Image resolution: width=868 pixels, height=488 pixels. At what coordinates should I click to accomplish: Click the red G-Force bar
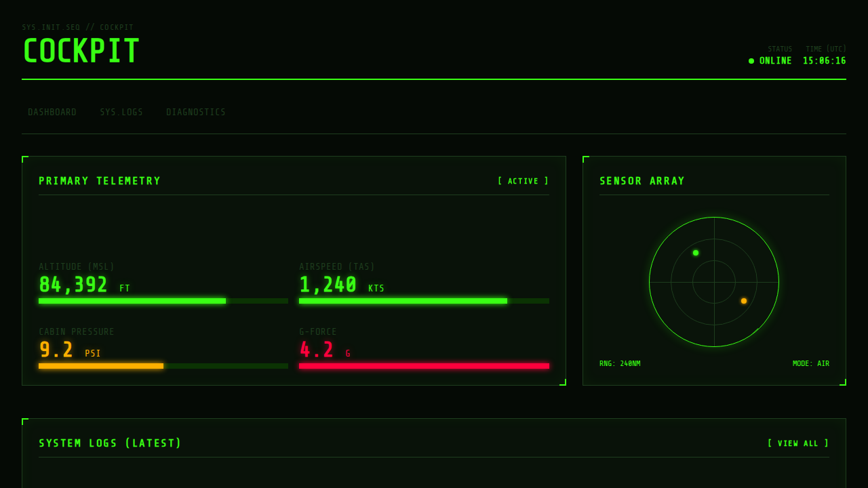[424, 366]
